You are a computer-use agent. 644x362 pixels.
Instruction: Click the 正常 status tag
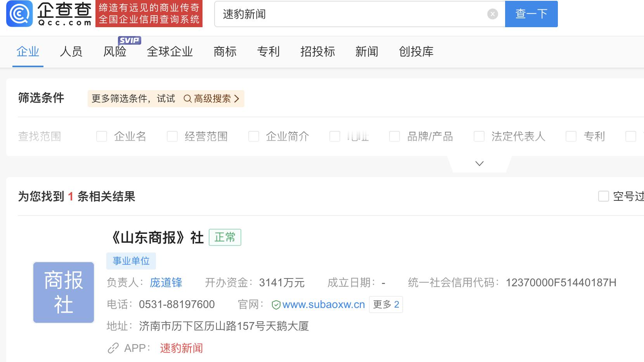tap(225, 237)
